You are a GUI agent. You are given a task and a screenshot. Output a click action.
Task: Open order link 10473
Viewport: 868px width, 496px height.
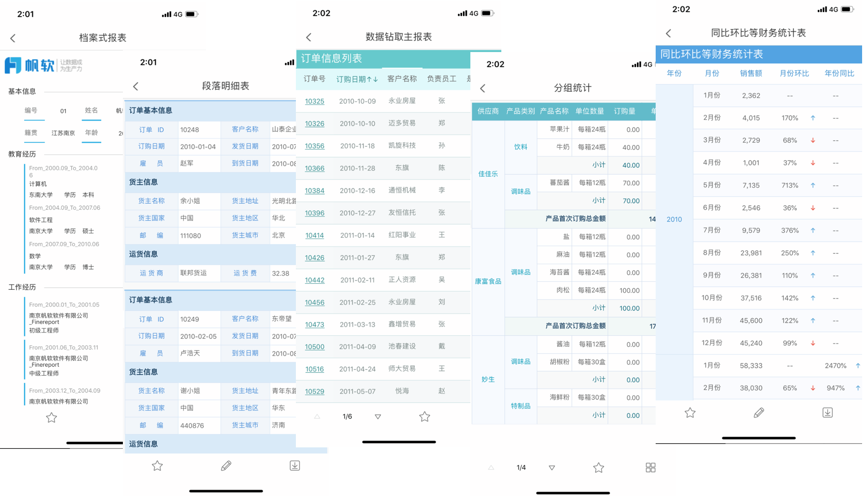click(315, 325)
